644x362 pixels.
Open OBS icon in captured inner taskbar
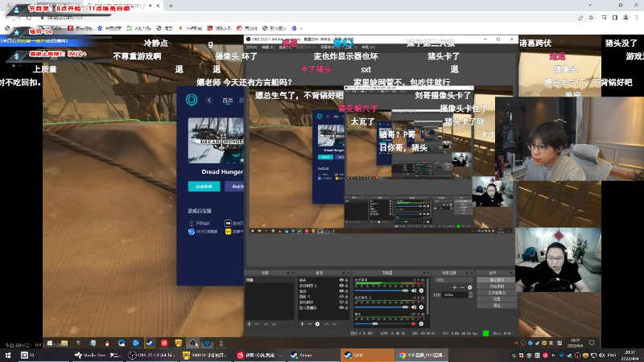coord(192,343)
